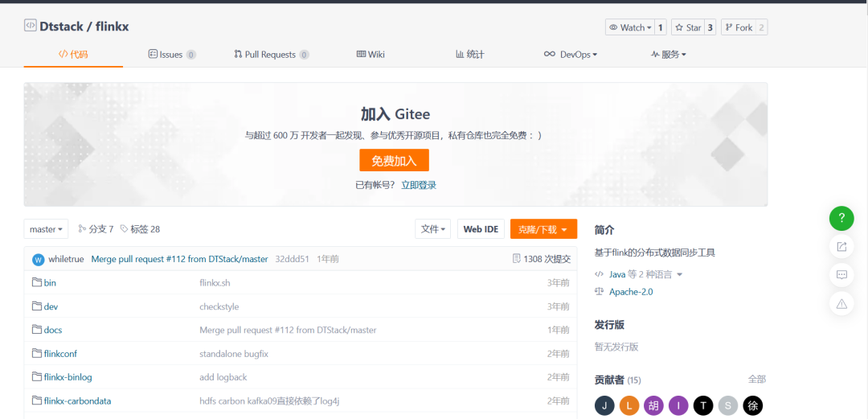Click commit message add logback
Viewport: 868px width, 419px height.
(x=223, y=377)
